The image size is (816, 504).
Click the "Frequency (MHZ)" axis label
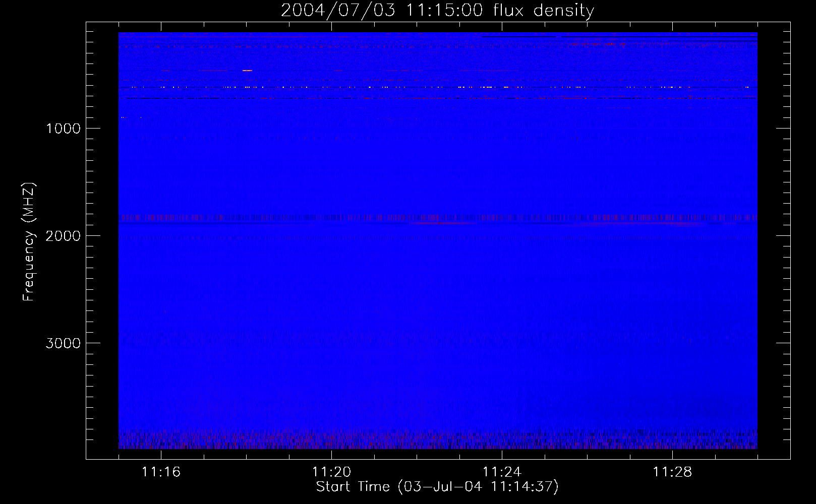[x=29, y=242]
